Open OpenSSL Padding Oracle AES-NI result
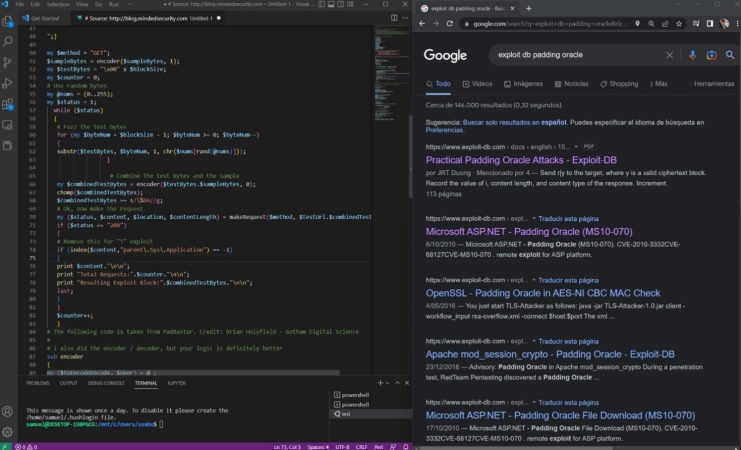 pyautogui.click(x=543, y=293)
